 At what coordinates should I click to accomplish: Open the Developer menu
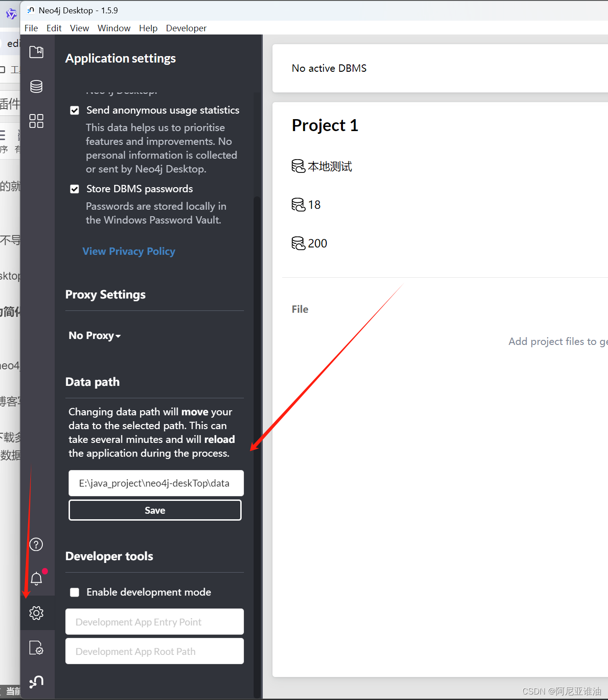click(x=186, y=28)
